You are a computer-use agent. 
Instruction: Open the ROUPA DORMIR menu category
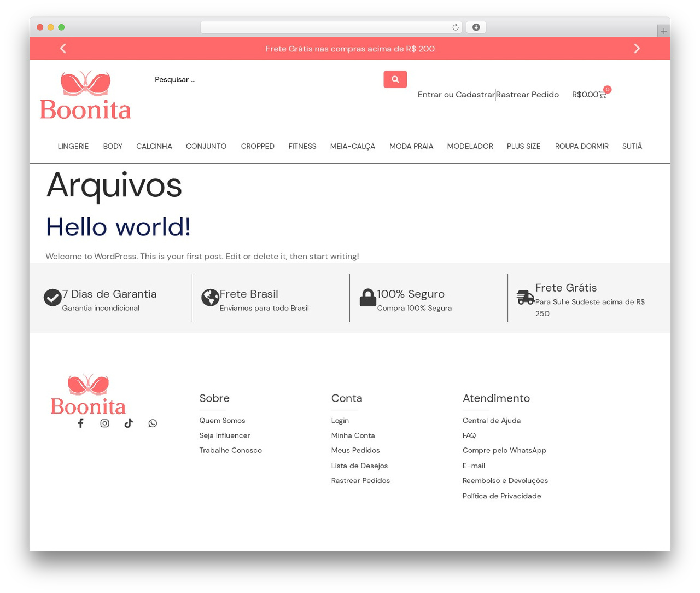pos(582,146)
